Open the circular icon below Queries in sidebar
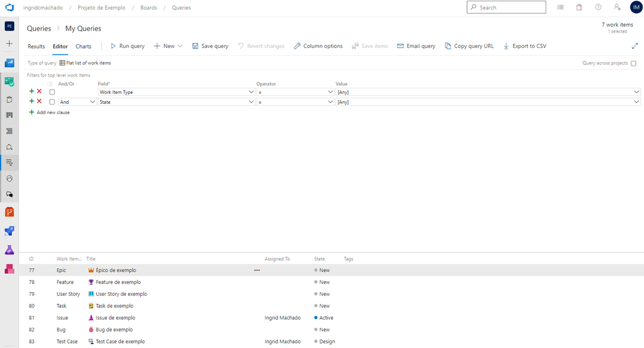Screen dimensions: 644x348 tap(9, 179)
